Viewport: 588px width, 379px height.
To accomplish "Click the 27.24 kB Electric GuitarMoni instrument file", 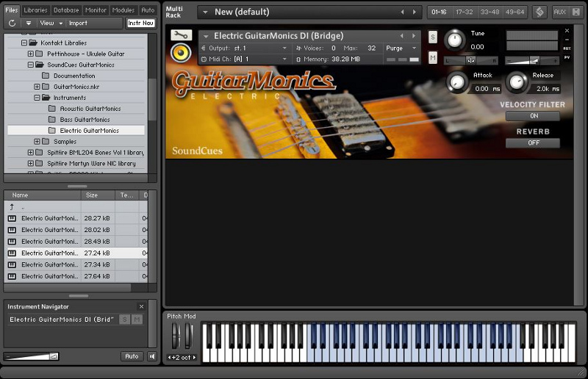I will 77,253.
